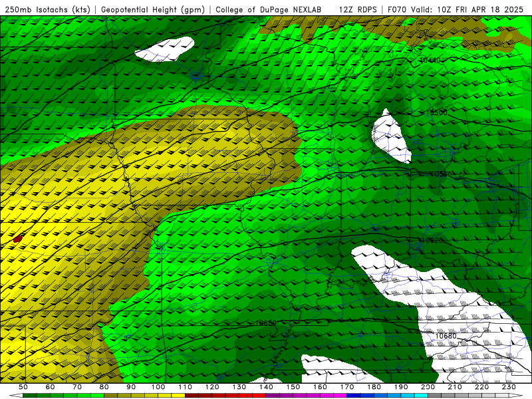Click the 170 value on the color scale
The width and height of the screenshot is (532, 399).
pyautogui.click(x=347, y=387)
